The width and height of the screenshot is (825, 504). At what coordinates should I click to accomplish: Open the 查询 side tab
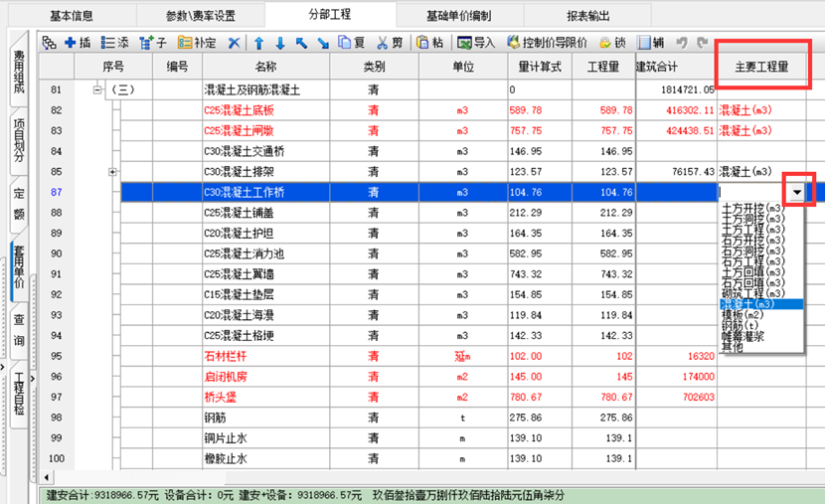[19, 330]
